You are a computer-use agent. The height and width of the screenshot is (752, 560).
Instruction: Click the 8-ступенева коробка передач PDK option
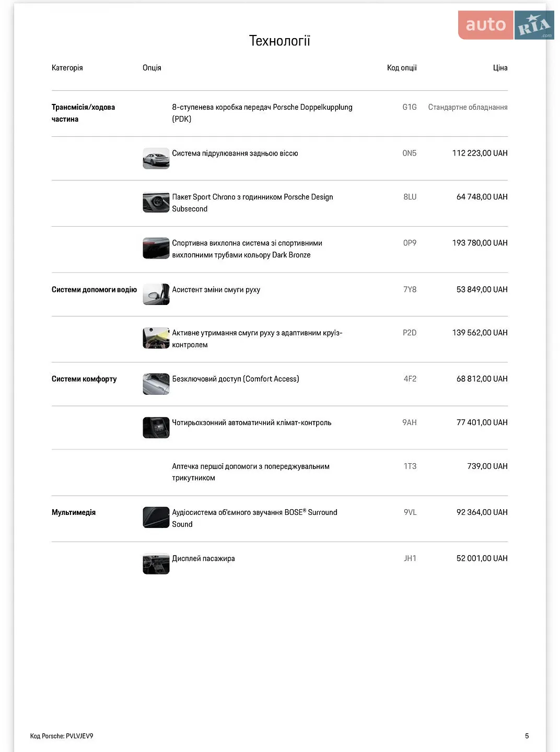click(262, 113)
